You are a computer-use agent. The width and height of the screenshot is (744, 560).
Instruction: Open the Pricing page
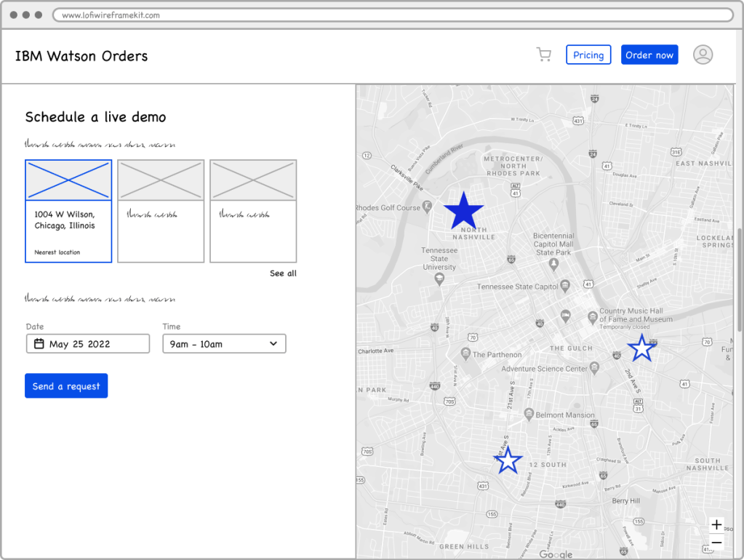[588, 55]
